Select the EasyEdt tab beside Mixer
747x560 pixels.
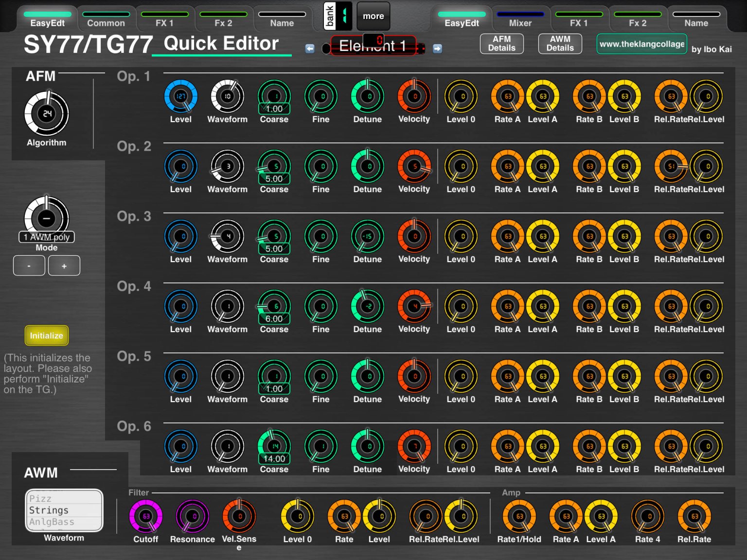pos(462,19)
